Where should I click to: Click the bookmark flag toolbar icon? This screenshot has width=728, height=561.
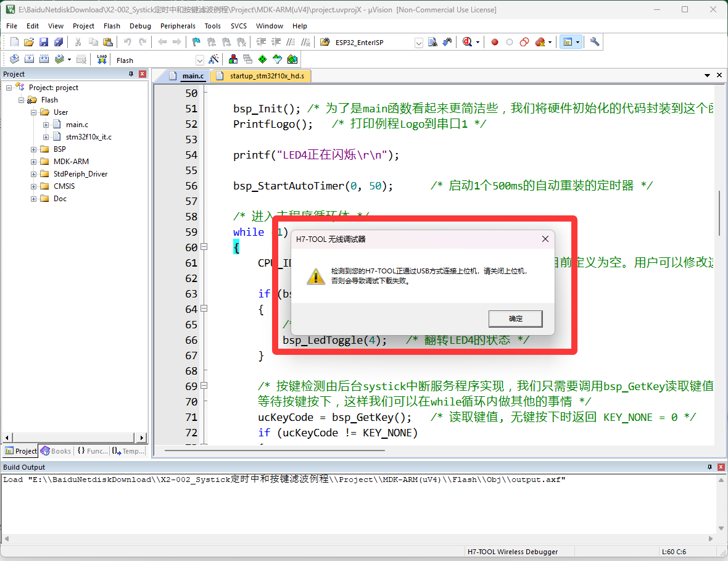pyautogui.click(x=196, y=42)
